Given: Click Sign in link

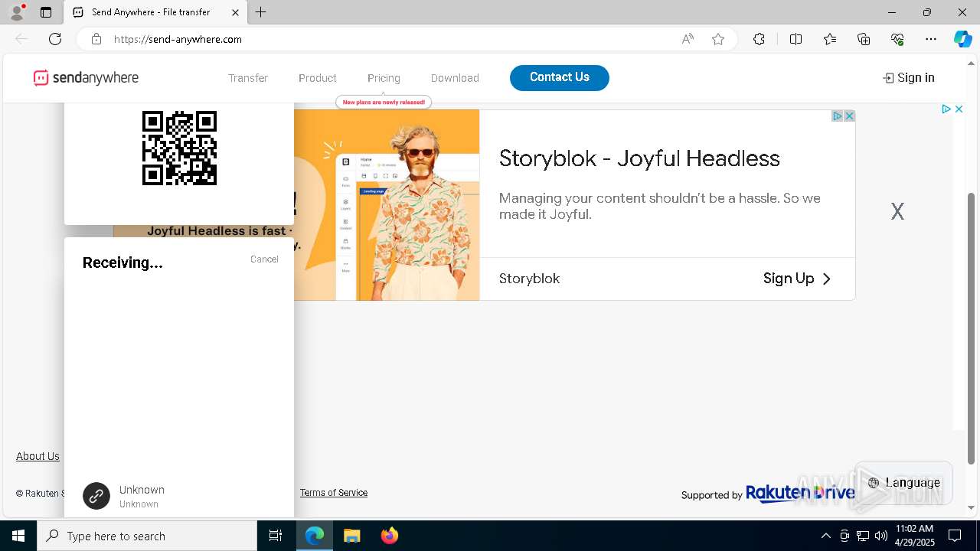Looking at the screenshot, I should [x=909, y=77].
